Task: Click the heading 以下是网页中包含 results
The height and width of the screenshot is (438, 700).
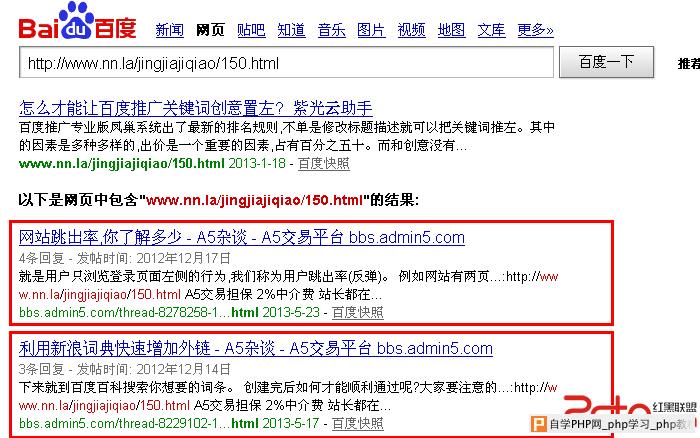Action: click(x=219, y=200)
